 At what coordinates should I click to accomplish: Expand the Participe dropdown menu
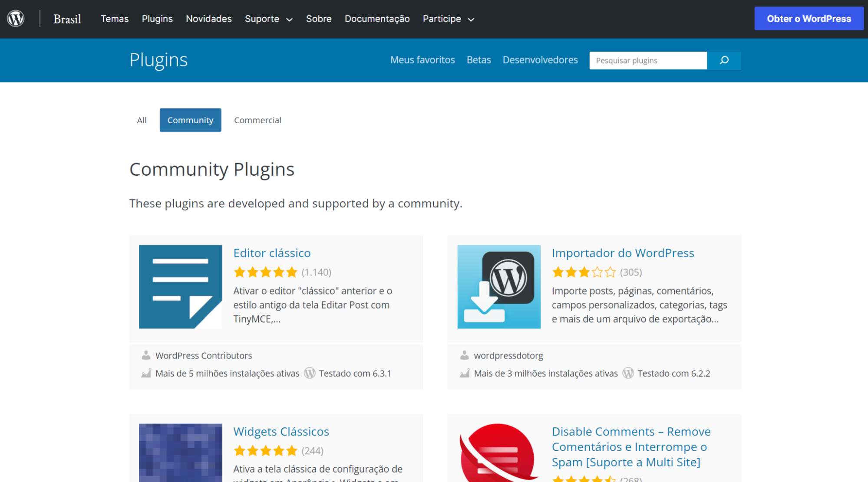[449, 19]
